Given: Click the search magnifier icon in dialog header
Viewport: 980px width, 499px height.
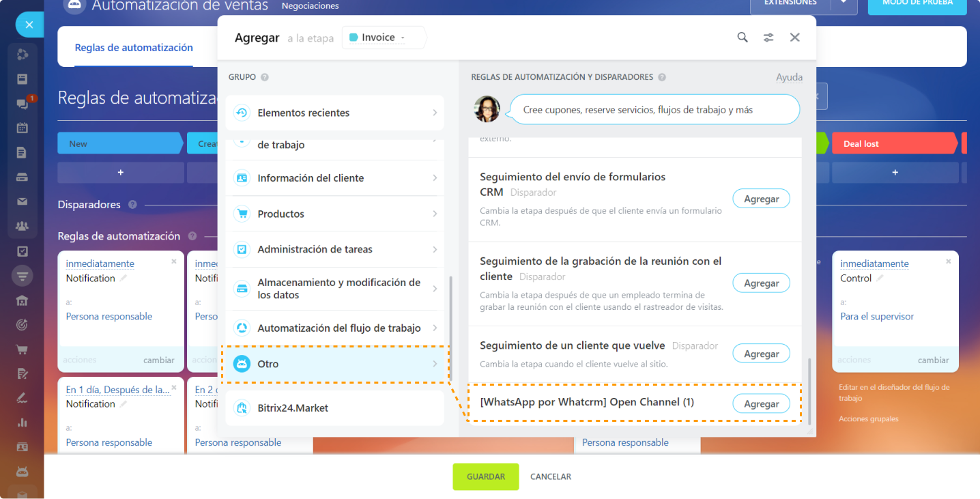Looking at the screenshot, I should (x=743, y=38).
